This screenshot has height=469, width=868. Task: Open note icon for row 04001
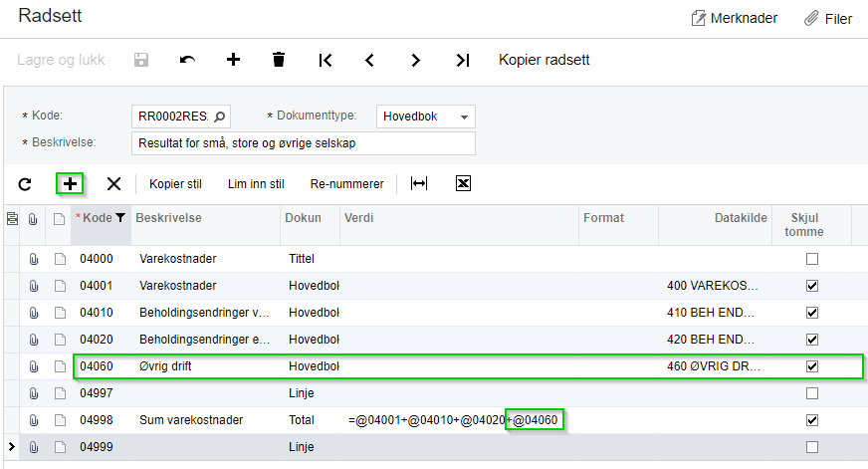click(60, 286)
